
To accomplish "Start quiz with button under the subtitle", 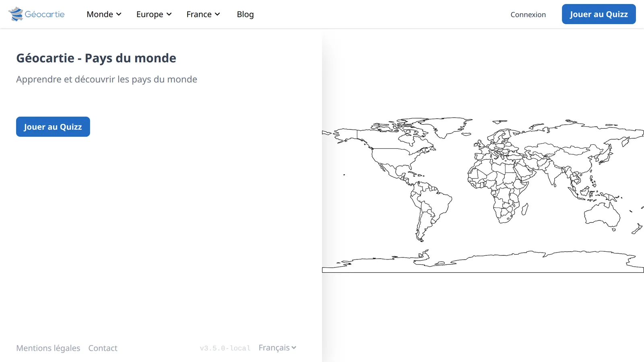I will point(53,127).
